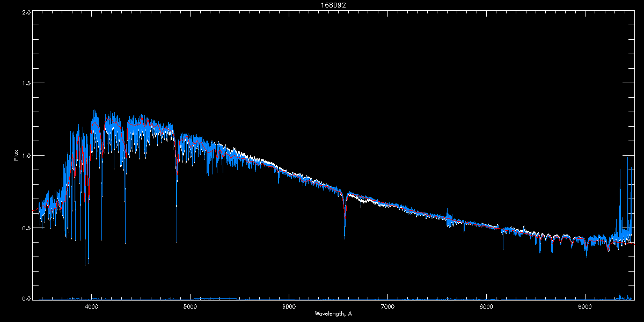Image resolution: width=644 pixels, height=322 pixels.
Task: Select the 4000 tick label on x-axis
Action: click(91, 306)
